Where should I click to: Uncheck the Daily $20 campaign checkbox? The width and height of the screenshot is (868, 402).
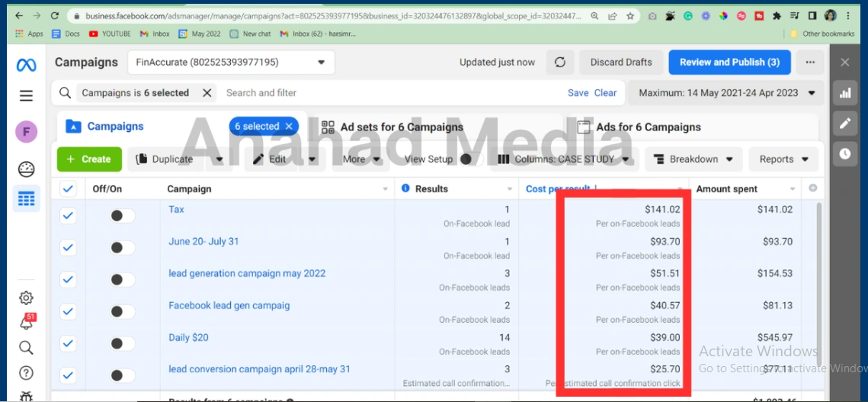coord(69,344)
